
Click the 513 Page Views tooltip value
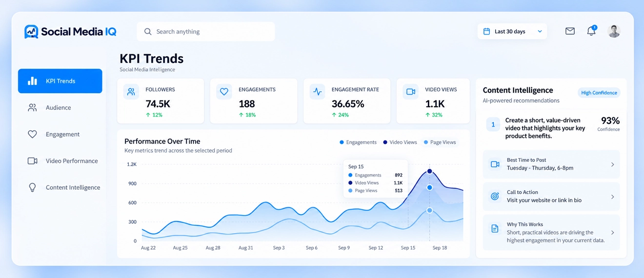pyautogui.click(x=399, y=191)
